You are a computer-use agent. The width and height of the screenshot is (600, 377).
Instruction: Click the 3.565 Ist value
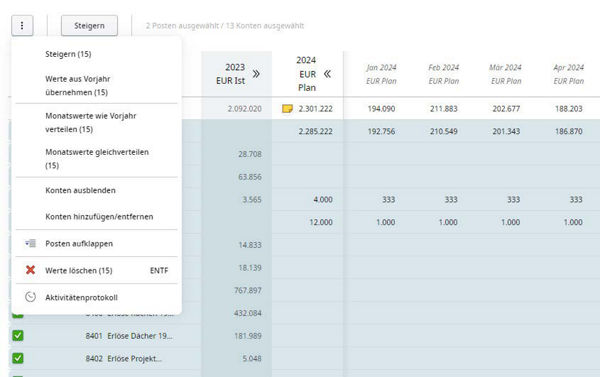point(252,199)
